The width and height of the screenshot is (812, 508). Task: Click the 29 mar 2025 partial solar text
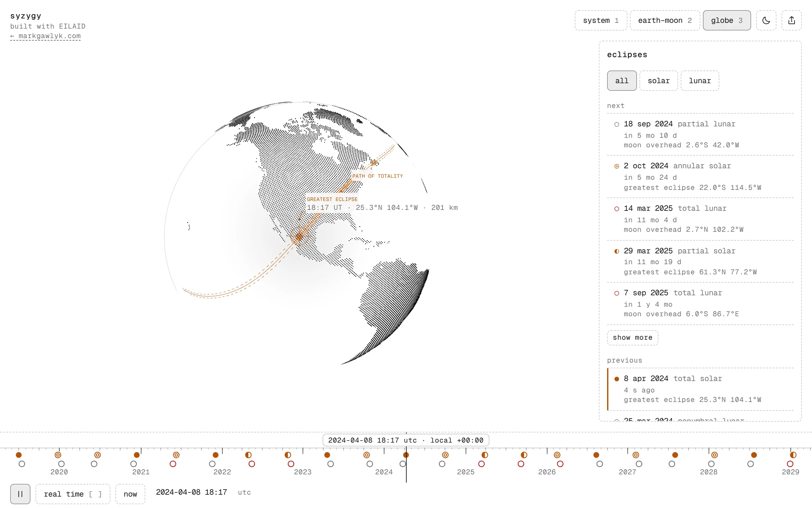click(679, 251)
